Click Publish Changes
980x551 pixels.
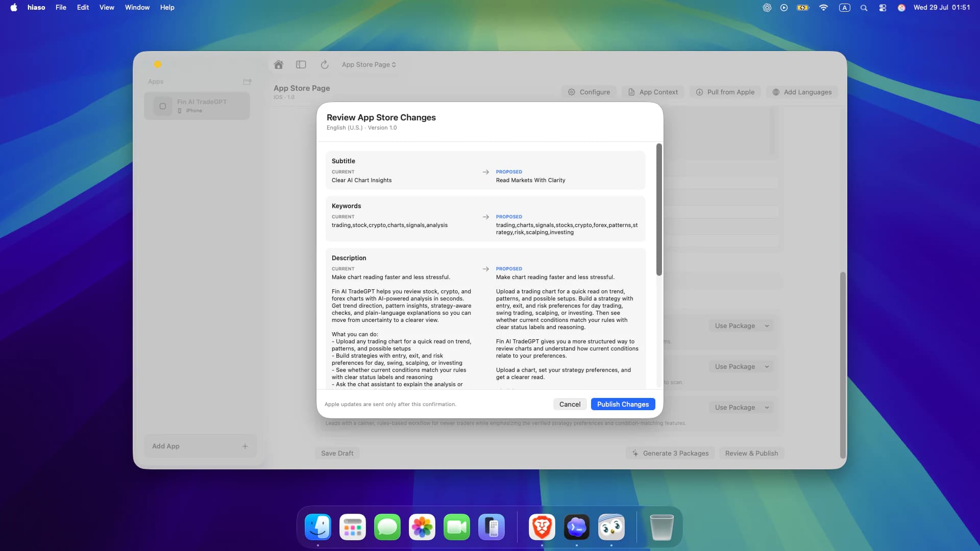623,404
